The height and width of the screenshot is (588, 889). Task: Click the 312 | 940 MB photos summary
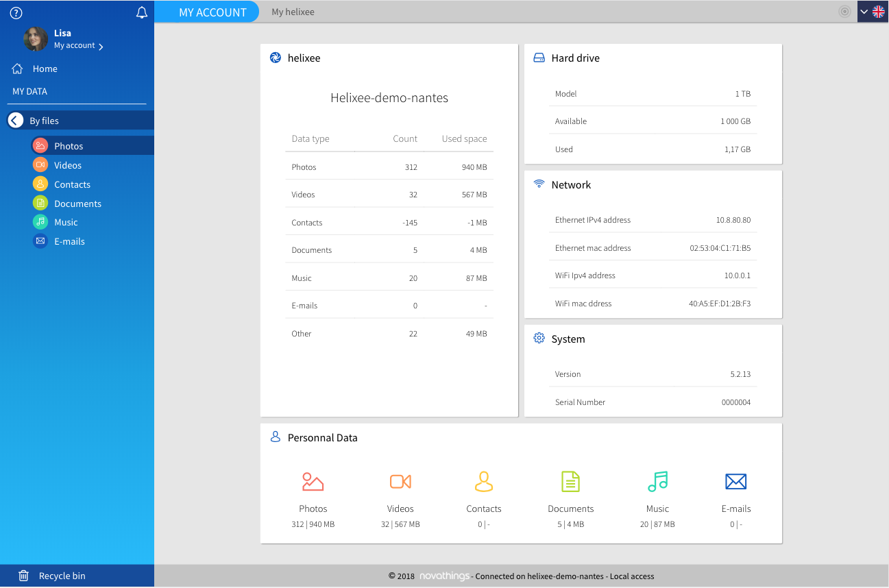click(313, 524)
